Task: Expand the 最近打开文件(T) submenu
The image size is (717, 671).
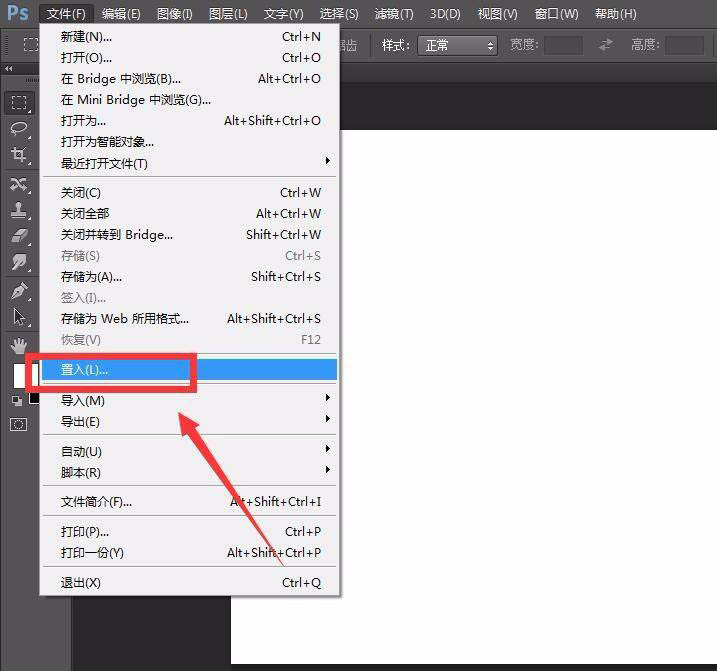Action: tap(189, 163)
